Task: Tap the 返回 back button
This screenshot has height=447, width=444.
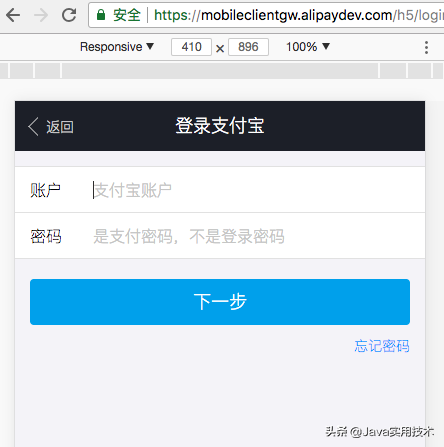Action: pos(51,127)
